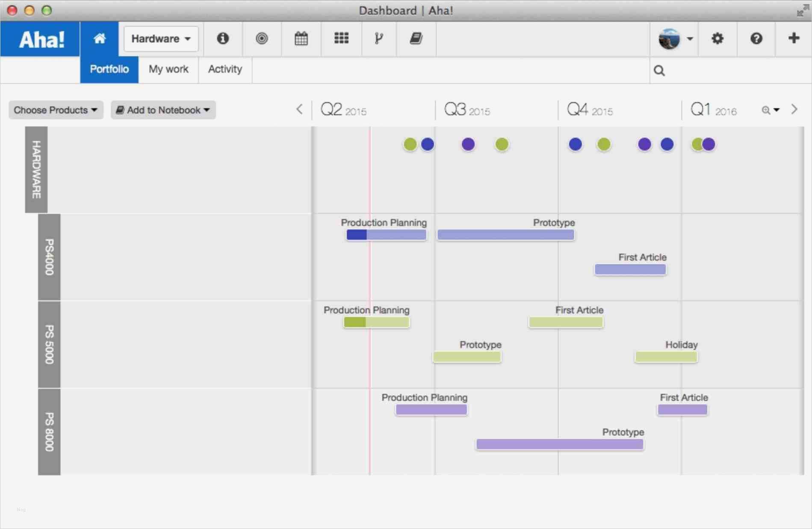Viewport: 812px width, 529px height.
Task: Click PS 5000 Production Planning progress bar
Action: pos(377,322)
